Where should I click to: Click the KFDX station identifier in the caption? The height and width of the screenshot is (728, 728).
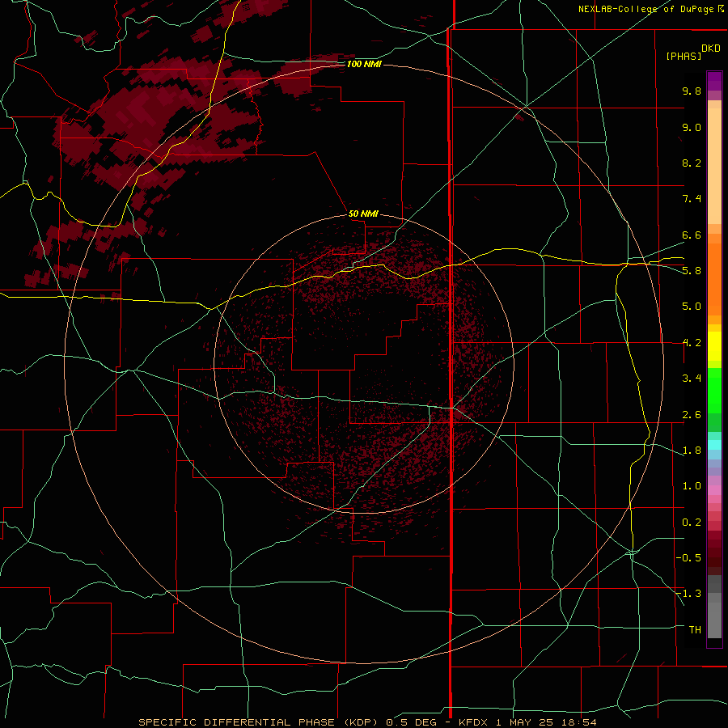pyautogui.click(x=473, y=722)
